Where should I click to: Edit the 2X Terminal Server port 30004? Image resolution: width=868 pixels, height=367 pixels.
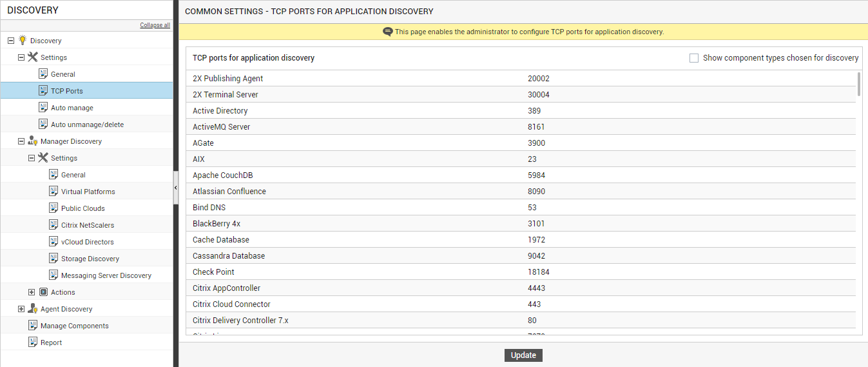(539, 95)
